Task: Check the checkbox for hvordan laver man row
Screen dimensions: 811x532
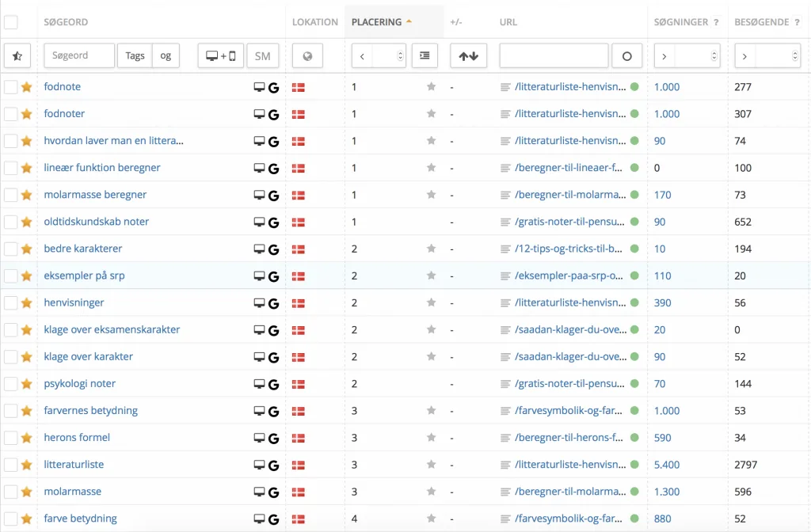Action: [11, 141]
